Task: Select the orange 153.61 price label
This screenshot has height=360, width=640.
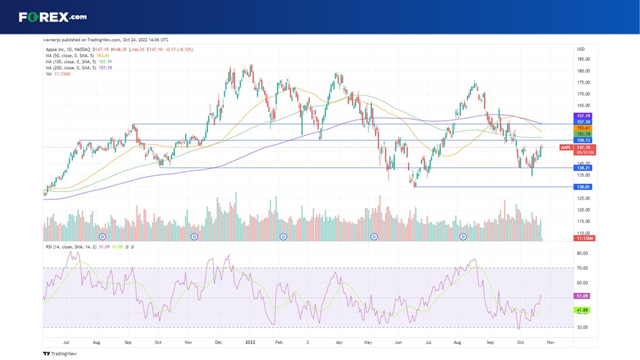Action: point(583,128)
